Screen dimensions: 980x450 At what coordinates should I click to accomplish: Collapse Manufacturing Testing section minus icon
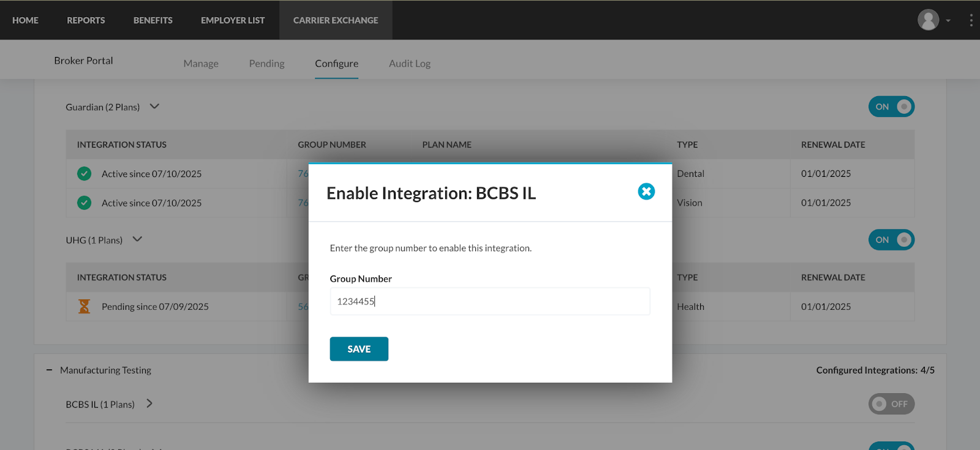pyautogui.click(x=50, y=370)
